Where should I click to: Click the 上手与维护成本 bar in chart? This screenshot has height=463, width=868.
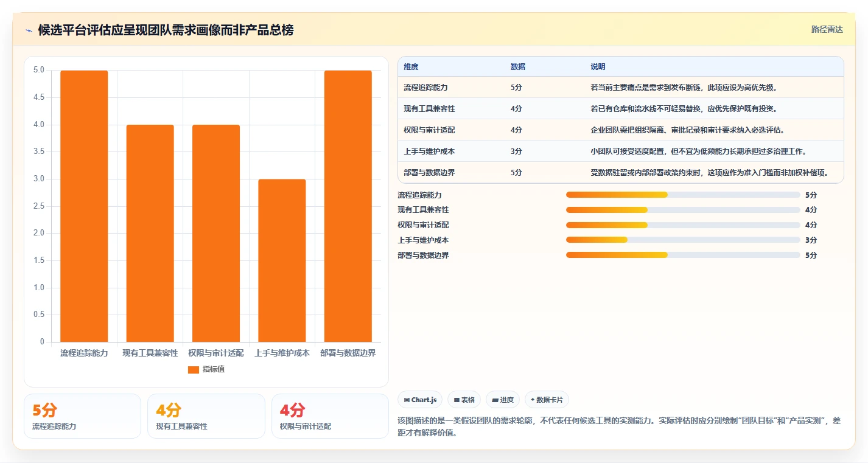coord(282,260)
